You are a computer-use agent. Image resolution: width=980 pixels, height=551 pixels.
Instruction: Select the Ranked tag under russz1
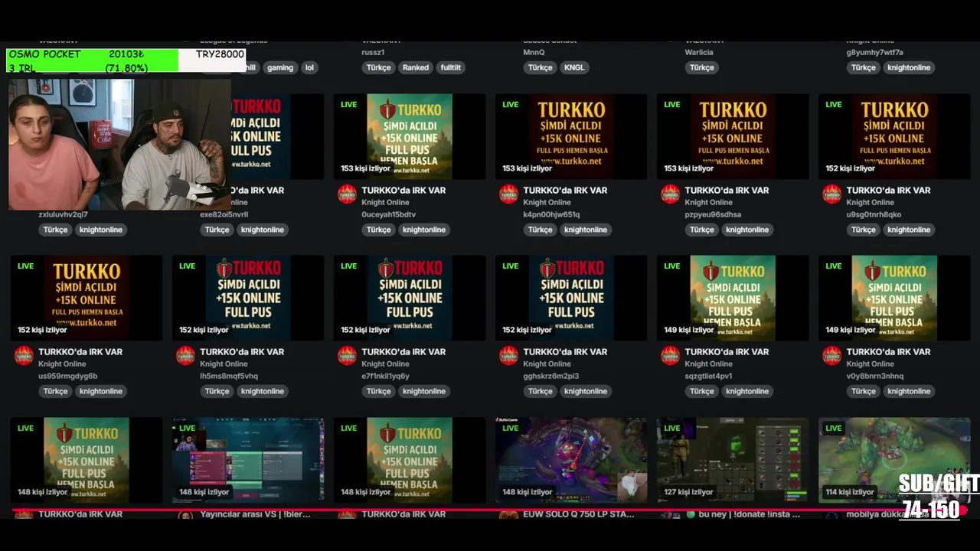[x=416, y=67]
